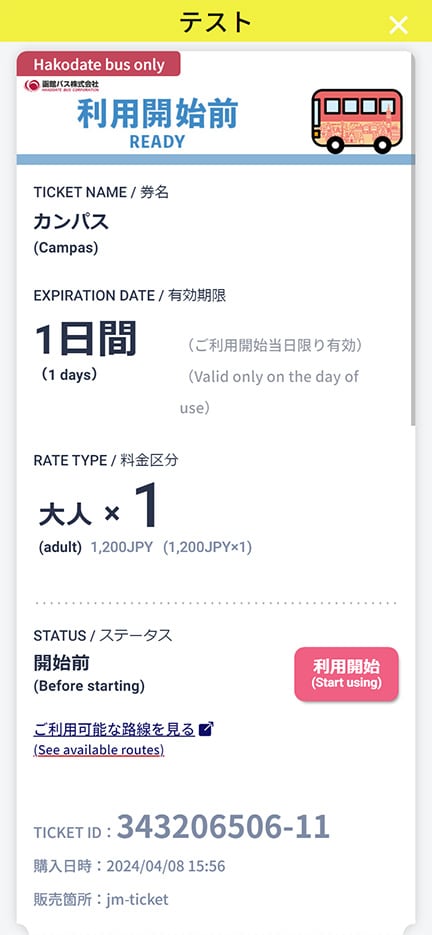The height and width of the screenshot is (935, 432).
Task: Select ticket ID 343206506-11
Action: (x=223, y=826)
